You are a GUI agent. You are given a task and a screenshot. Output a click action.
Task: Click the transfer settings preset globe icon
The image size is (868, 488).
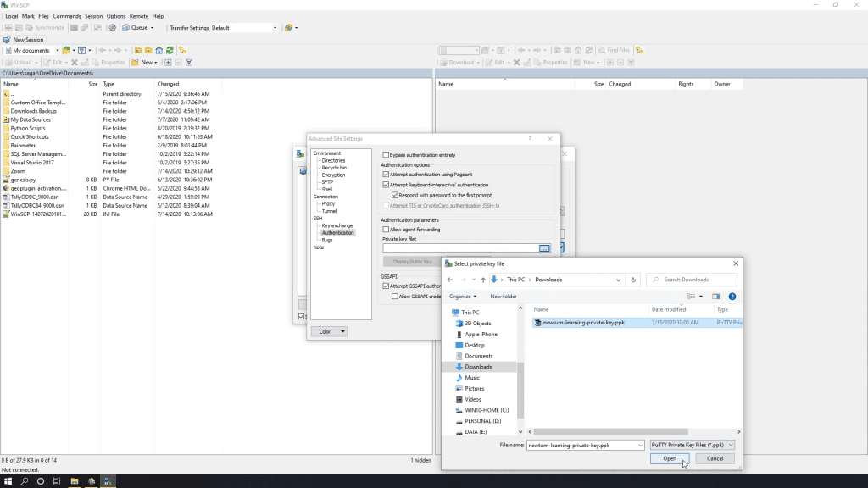[288, 28]
